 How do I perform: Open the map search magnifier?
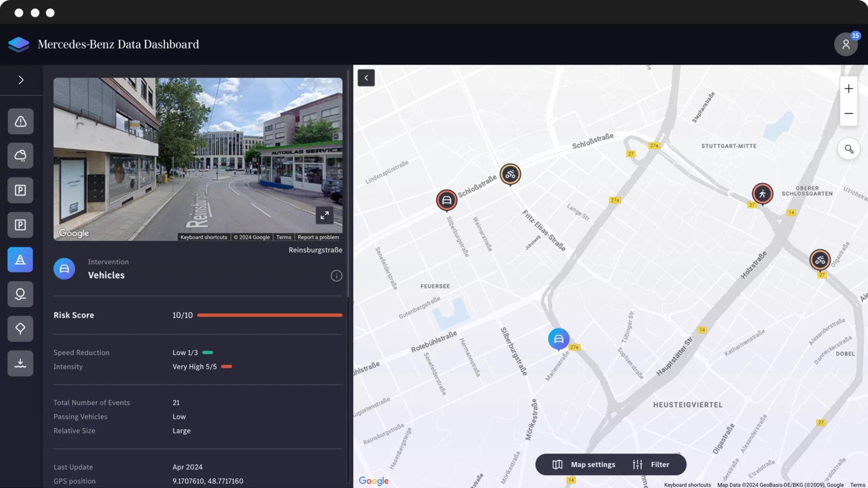849,149
